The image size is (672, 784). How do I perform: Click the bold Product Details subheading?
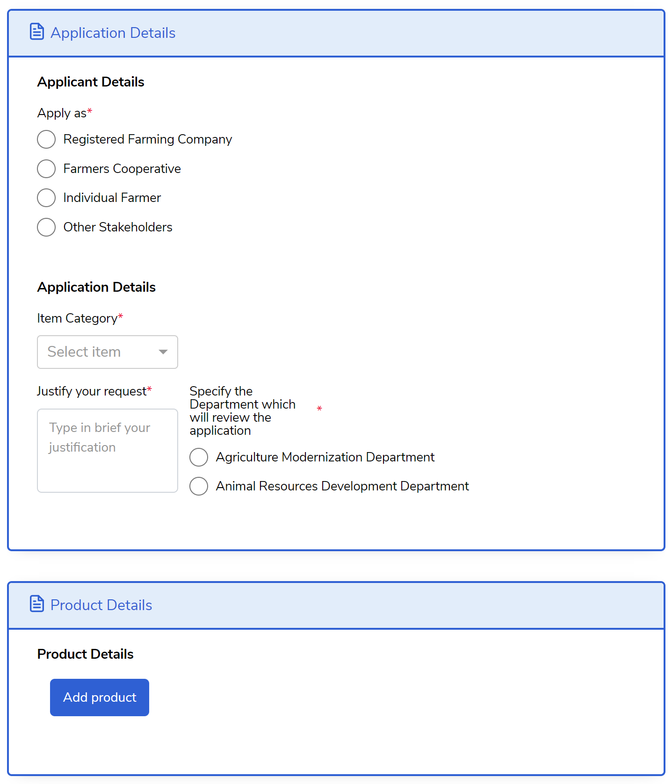86,654
